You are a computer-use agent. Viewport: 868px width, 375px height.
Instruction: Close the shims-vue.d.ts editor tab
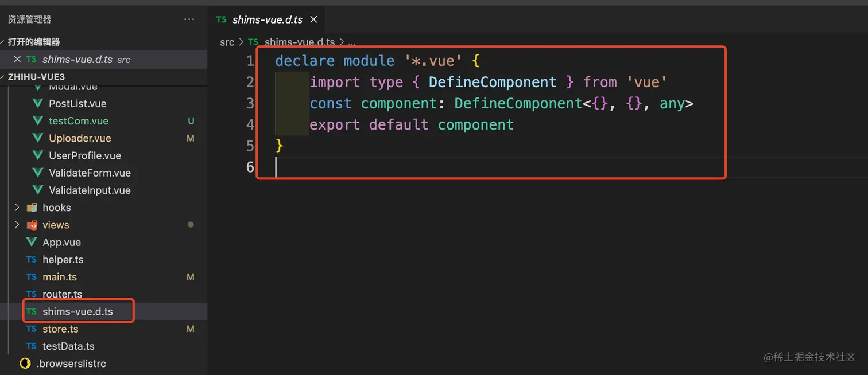click(313, 19)
